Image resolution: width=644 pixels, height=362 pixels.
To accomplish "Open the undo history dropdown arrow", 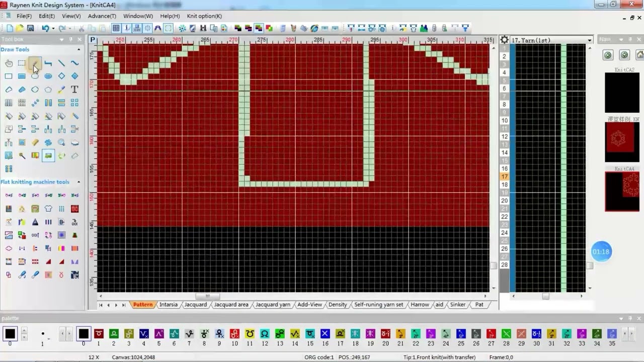I will 53,28.
